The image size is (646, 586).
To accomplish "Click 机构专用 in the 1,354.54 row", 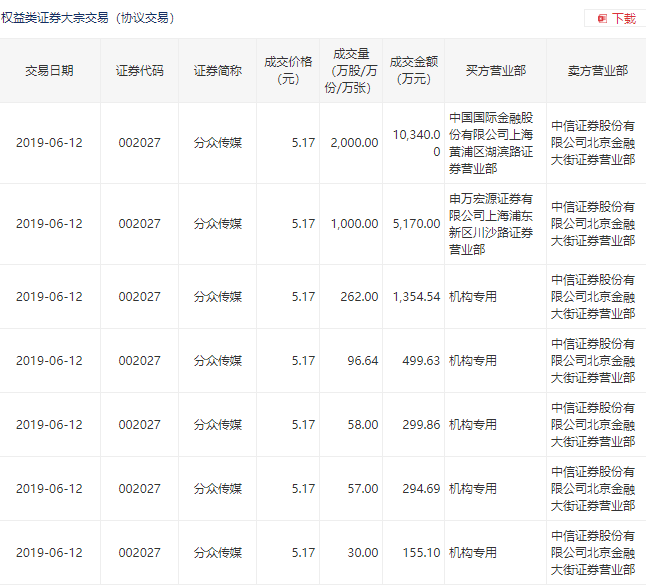I will (473, 297).
